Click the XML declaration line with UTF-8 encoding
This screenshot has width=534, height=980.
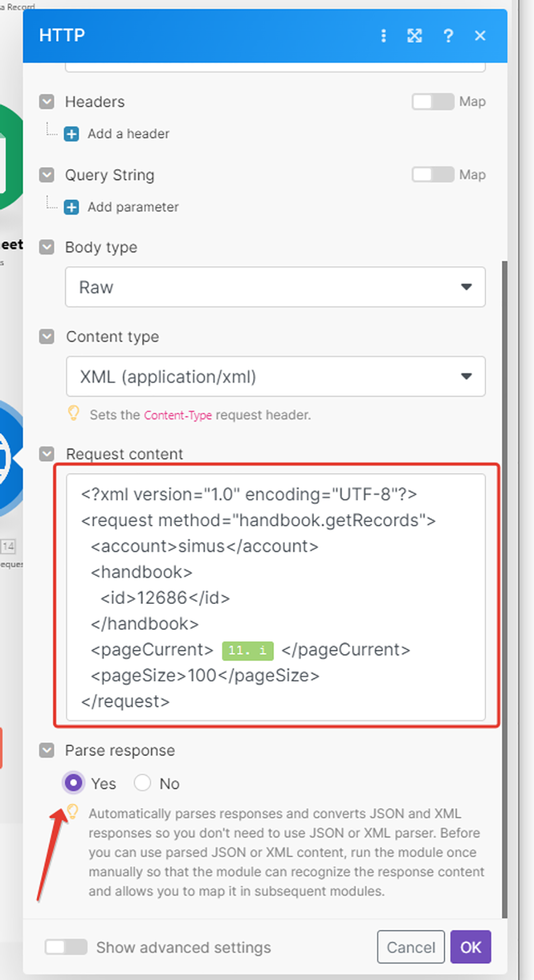[249, 494]
